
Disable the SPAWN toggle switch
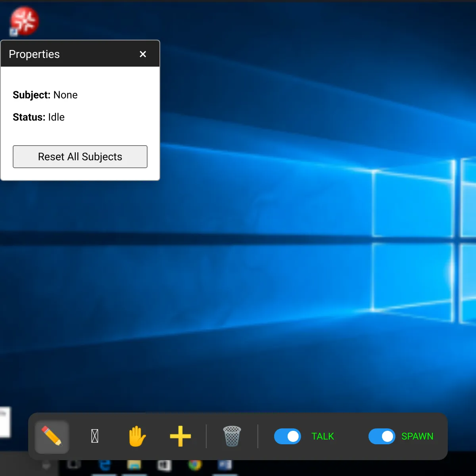382,436
